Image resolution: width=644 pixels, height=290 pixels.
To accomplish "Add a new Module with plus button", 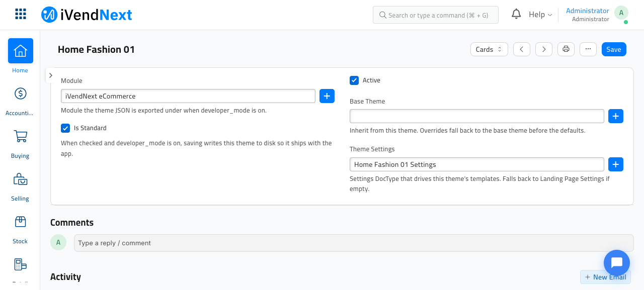I will tap(327, 96).
